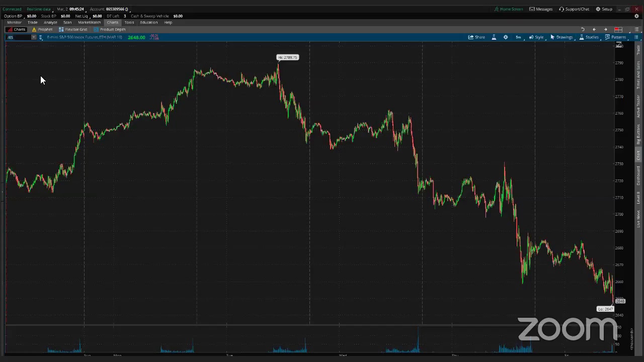
Task: Open the chart menu list icon after Patterns
Action: tap(636, 37)
